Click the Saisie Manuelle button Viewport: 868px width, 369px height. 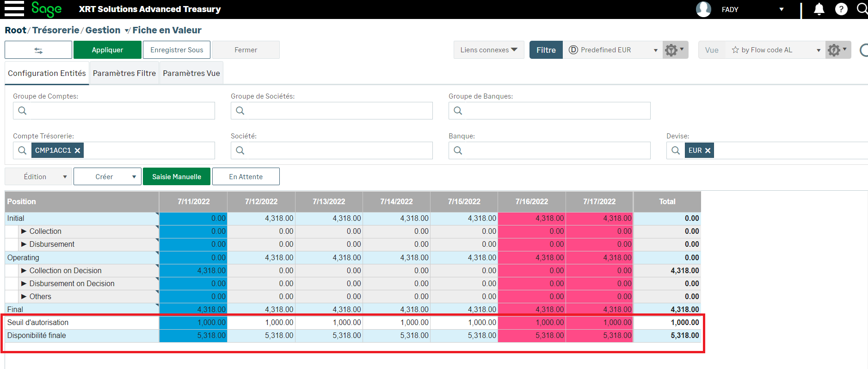[x=176, y=177]
